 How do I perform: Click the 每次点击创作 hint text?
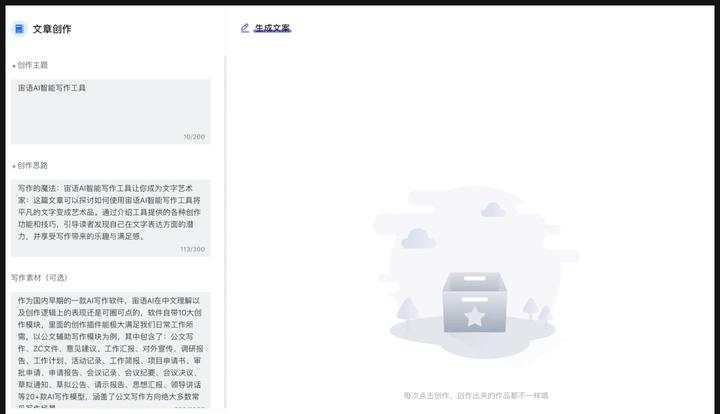pyautogui.click(x=476, y=395)
